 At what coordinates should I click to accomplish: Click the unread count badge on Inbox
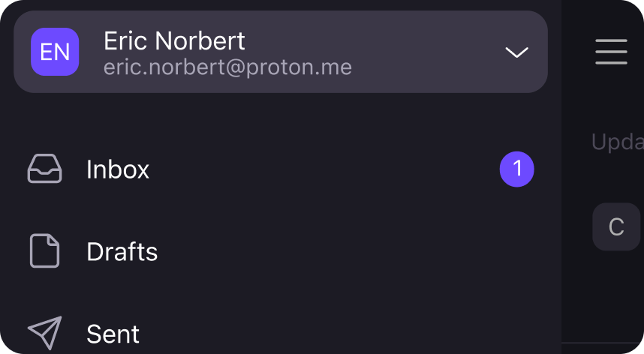click(x=516, y=169)
